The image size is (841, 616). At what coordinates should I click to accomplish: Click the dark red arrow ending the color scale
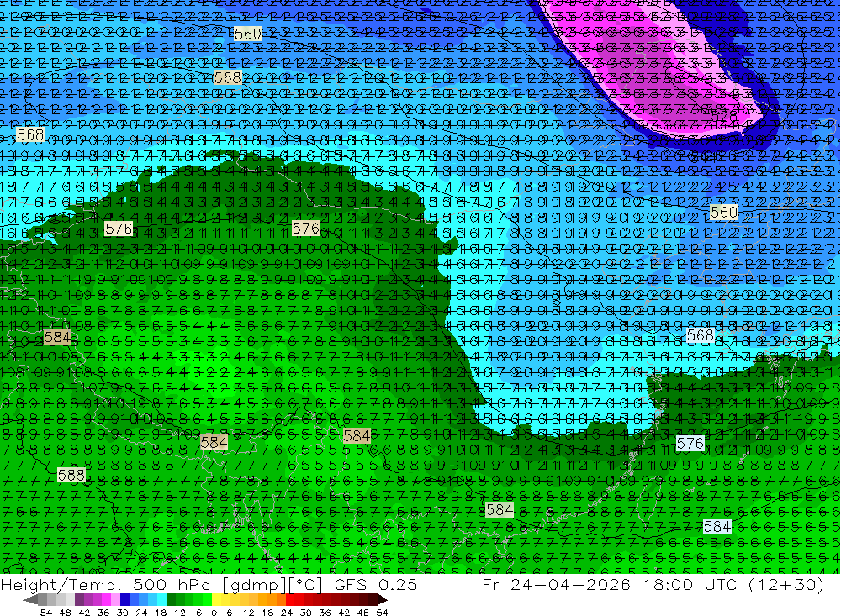[x=383, y=600]
